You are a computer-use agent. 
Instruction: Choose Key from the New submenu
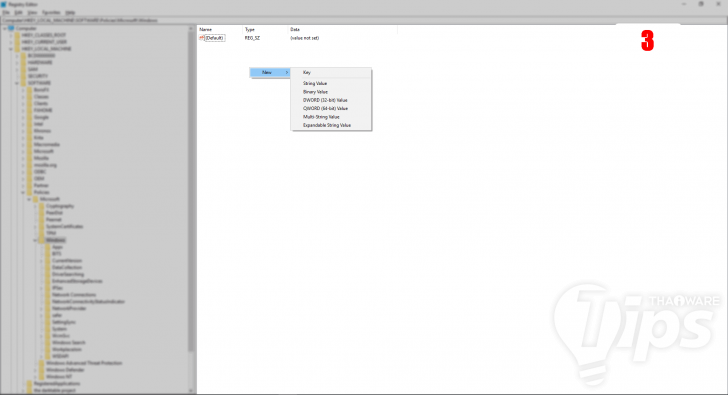[331, 72]
